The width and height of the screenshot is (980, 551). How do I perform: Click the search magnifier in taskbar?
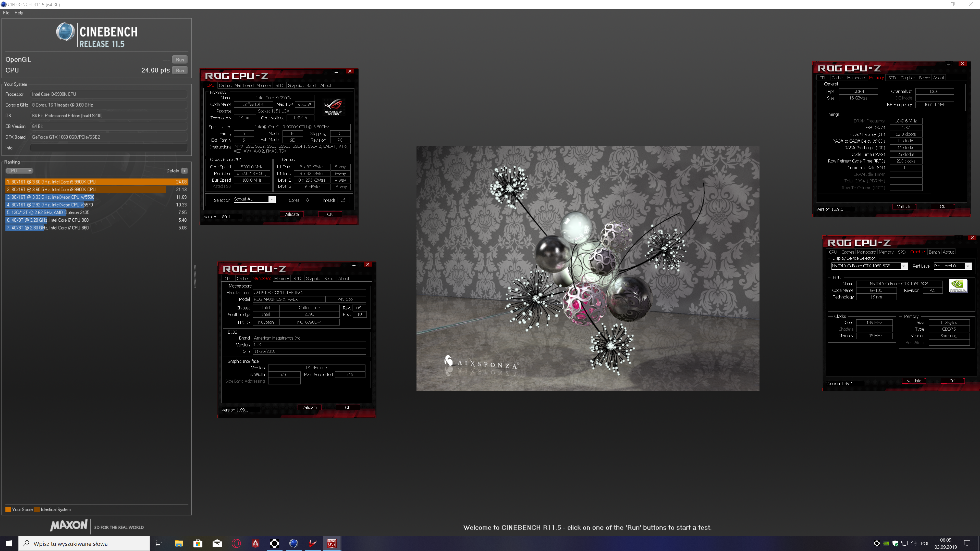tap(26, 543)
